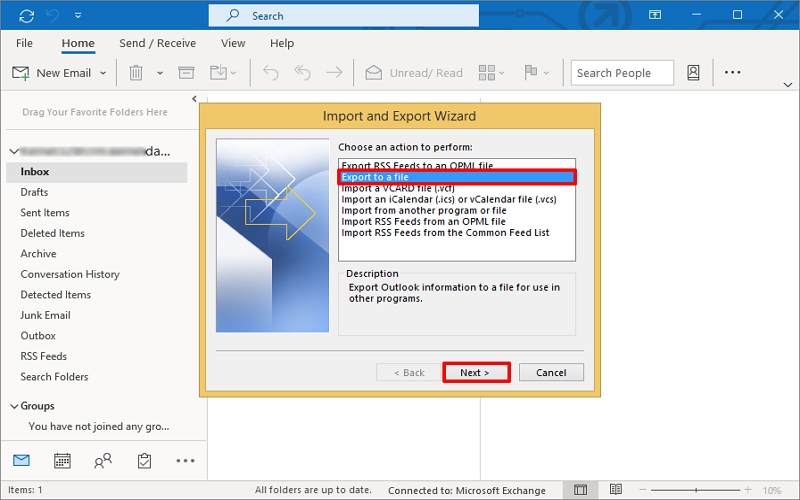Switch to Reading view in status bar
This screenshot has width=800, height=500.
616,490
